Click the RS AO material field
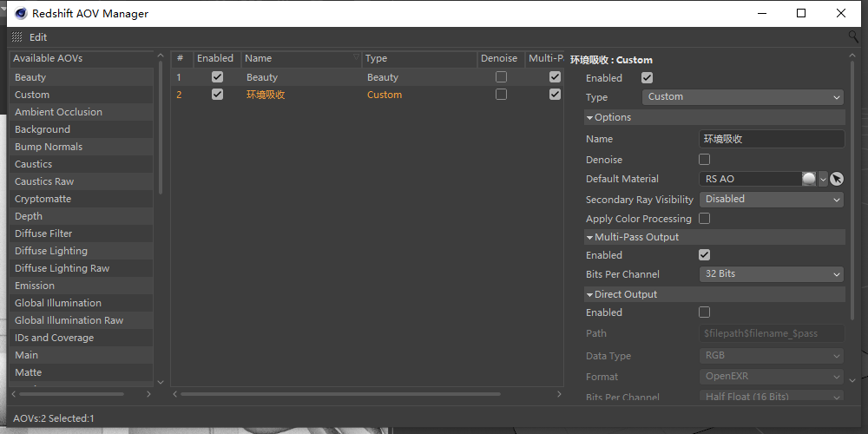Viewport: 868px width, 434px height. pos(750,179)
